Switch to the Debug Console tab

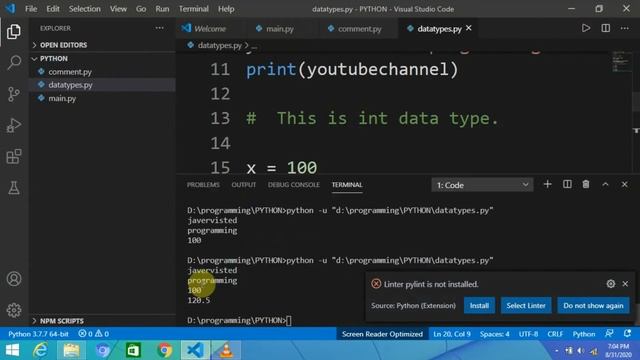tap(293, 184)
